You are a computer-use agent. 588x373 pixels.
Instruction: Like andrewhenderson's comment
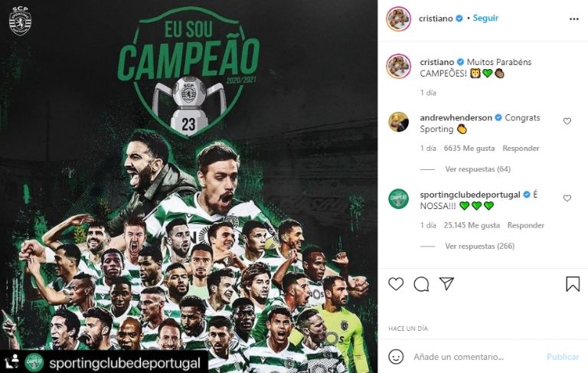pos(567,121)
